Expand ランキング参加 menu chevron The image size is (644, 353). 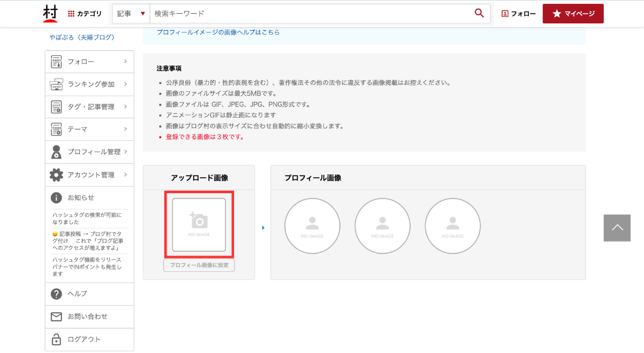[x=126, y=84]
